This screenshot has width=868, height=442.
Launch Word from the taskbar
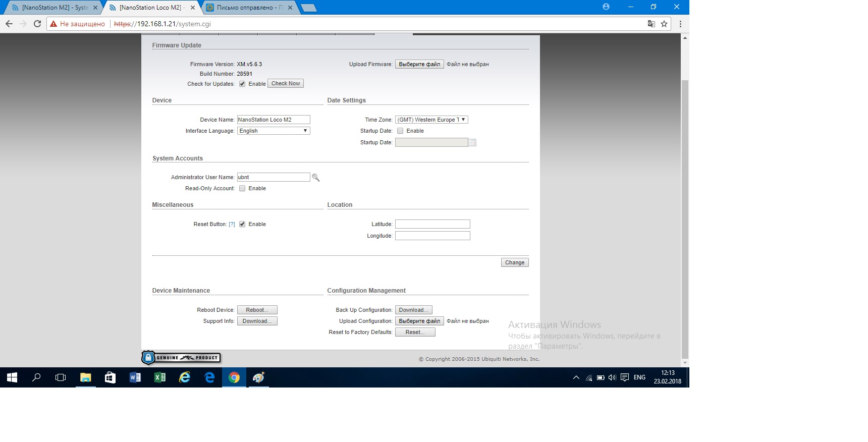tap(135, 377)
